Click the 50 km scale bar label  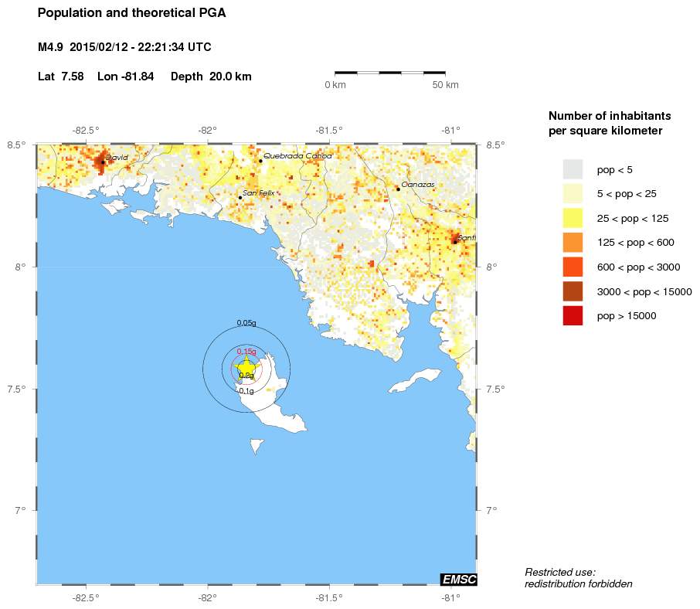pyautogui.click(x=445, y=84)
